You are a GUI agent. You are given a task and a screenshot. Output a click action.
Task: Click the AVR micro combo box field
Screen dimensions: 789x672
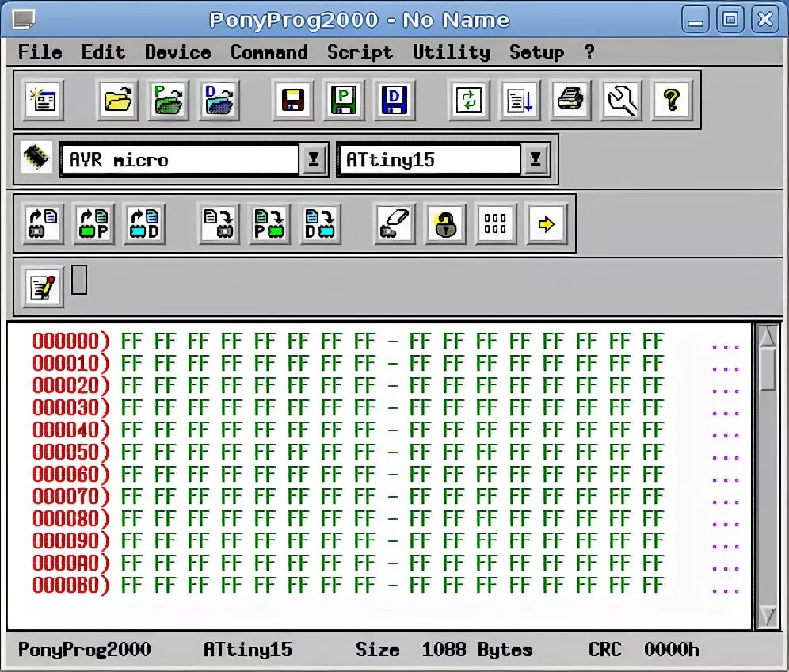point(180,159)
